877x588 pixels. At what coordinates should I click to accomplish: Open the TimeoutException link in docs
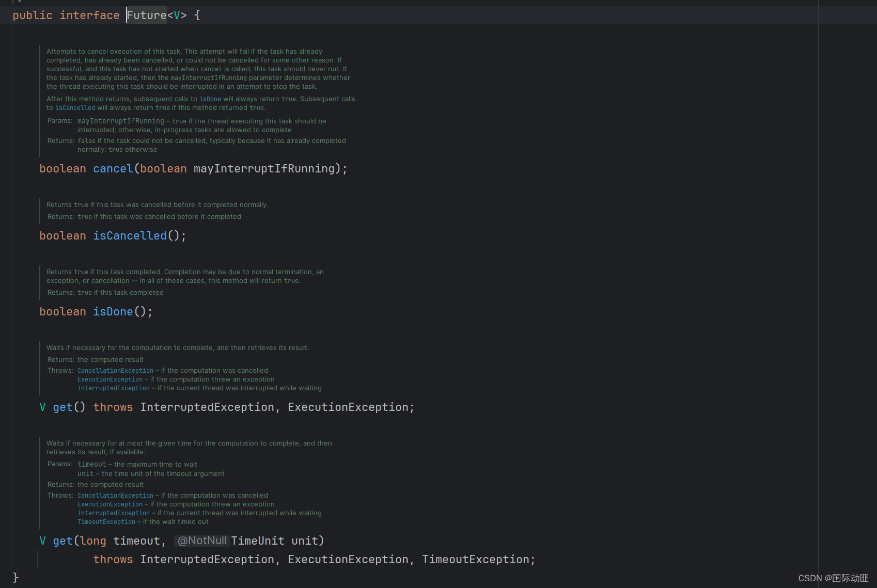click(106, 522)
